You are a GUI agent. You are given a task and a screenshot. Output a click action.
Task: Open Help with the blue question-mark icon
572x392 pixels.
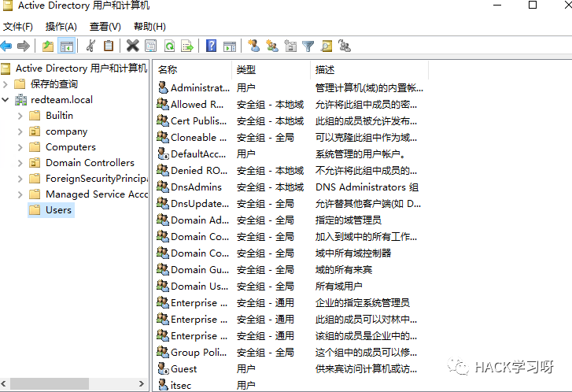click(211, 46)
